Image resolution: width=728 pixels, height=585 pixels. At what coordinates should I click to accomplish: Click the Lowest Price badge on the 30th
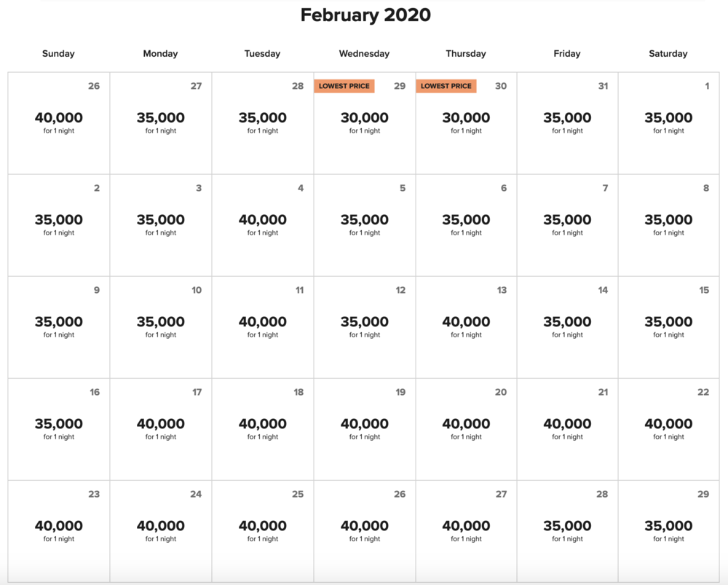click(x=446, y=86)
